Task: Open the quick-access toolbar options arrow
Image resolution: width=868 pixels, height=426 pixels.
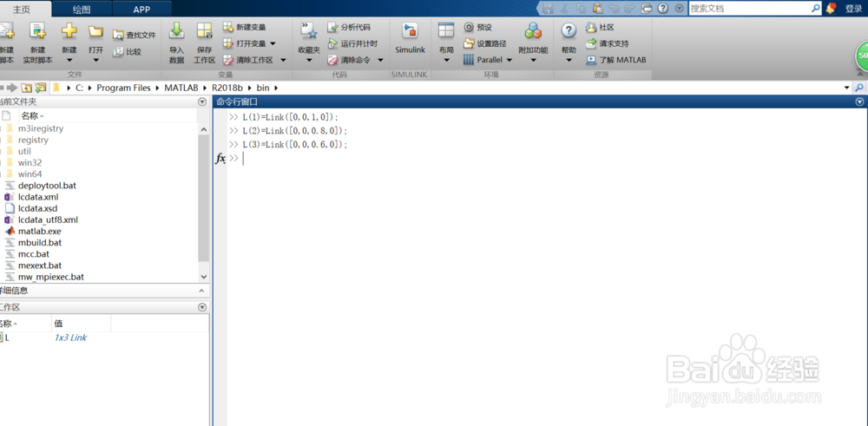Action: (x=680, y=9)
